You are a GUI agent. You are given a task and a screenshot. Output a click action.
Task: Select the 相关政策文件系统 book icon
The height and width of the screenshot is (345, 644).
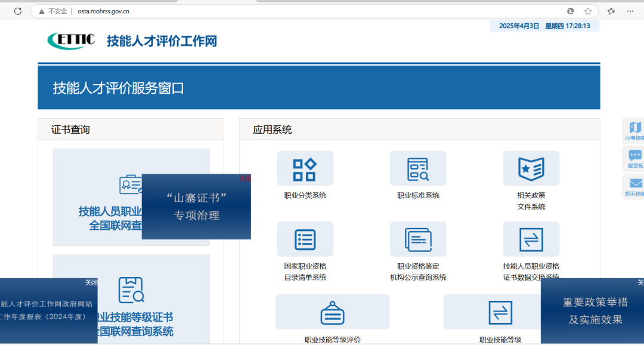531,168
